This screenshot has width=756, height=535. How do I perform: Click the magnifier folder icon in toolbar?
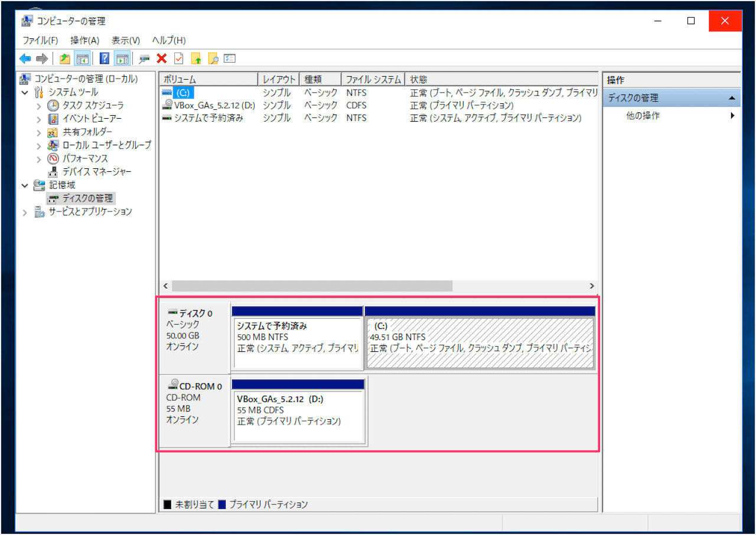tap(213, 58)
